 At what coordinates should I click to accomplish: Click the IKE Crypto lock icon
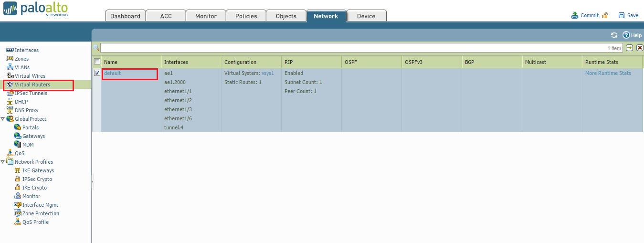(x=18, y=188)
